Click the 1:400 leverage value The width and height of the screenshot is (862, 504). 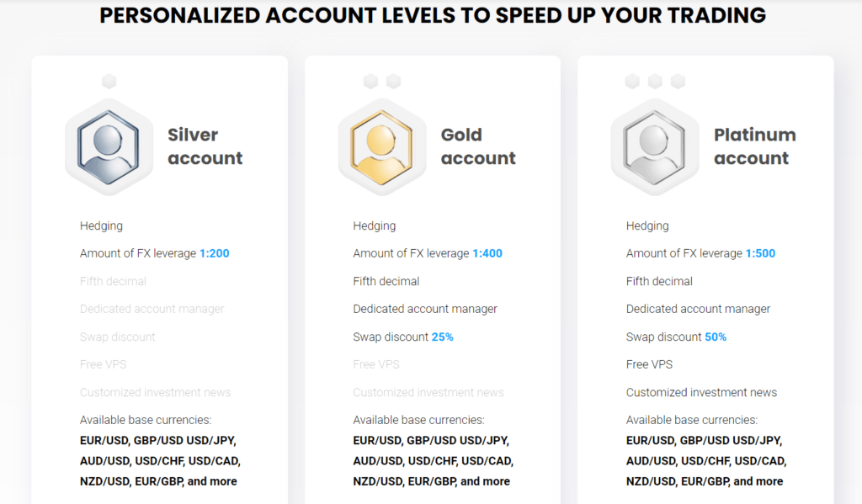pyautogui.click(x=487, y=253)
